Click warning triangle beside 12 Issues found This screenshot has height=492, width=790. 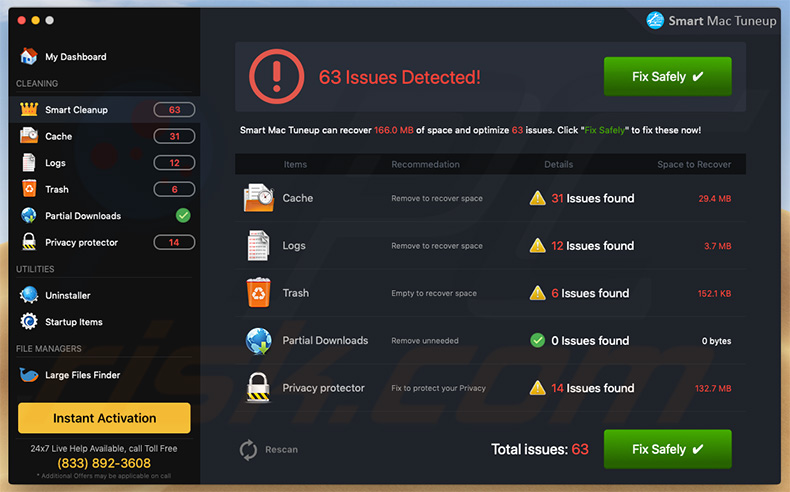coord(538,245)
